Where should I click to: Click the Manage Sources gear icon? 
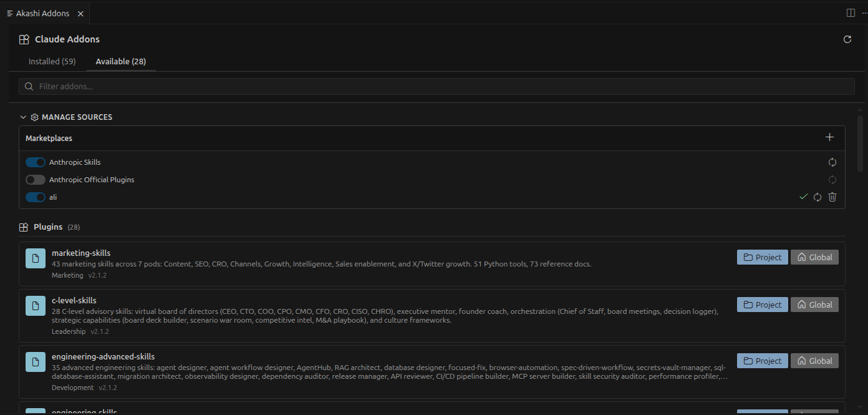[x=35, y=117]
